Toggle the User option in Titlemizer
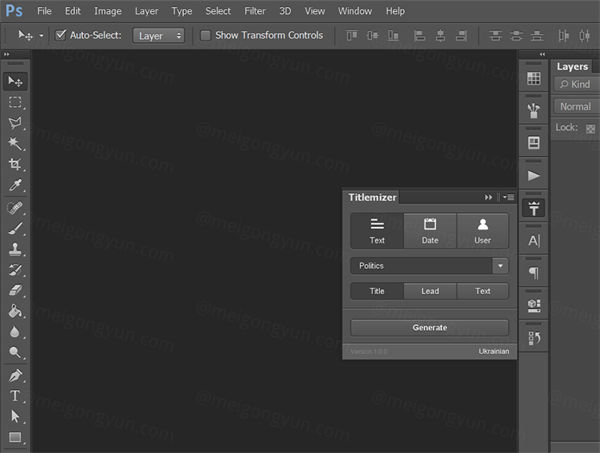 click(x=483, y=230)
